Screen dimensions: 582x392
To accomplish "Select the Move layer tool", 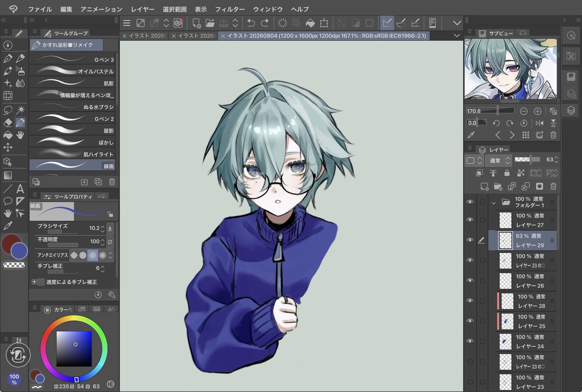I will pos(8,147).
